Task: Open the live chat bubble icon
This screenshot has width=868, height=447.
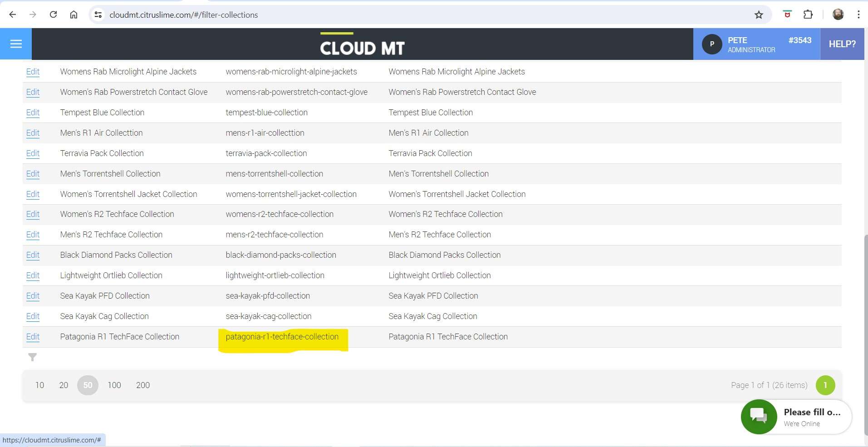Action: tap(759, 417)
